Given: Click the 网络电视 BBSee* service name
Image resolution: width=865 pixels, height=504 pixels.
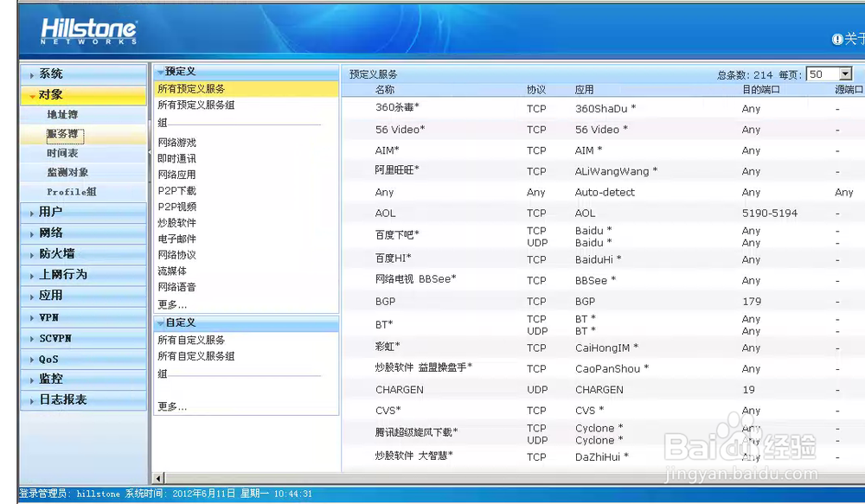Looking at the screenshot, I should tap(416, 279).
